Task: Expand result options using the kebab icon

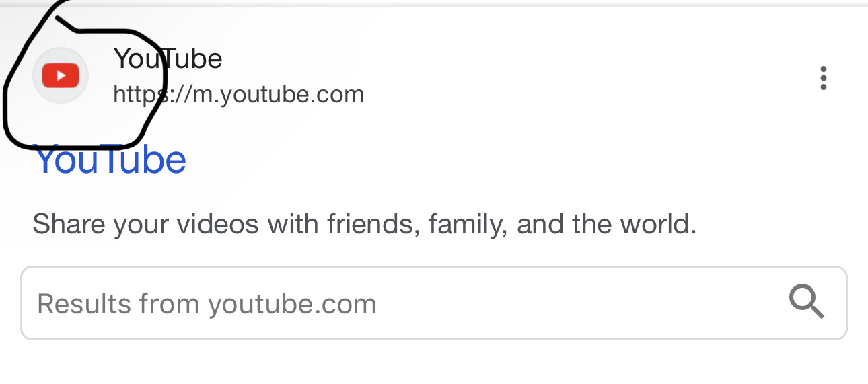Action: tap(823, 78)
